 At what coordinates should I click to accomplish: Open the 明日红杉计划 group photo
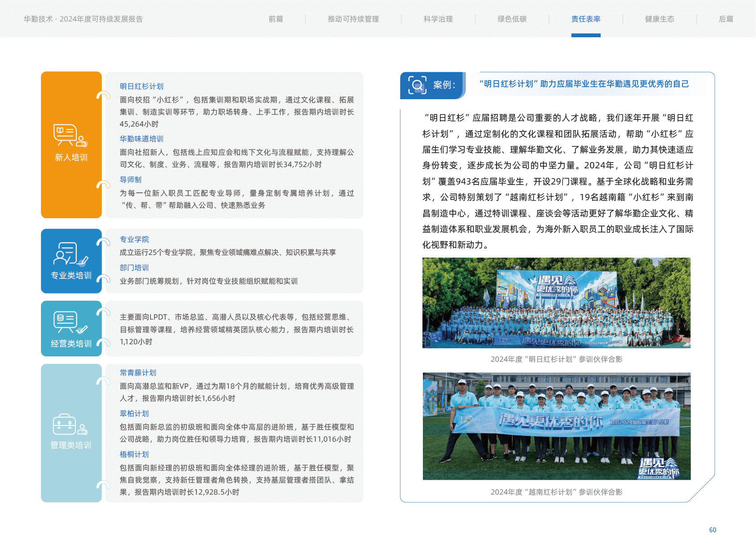coord(556,303)
